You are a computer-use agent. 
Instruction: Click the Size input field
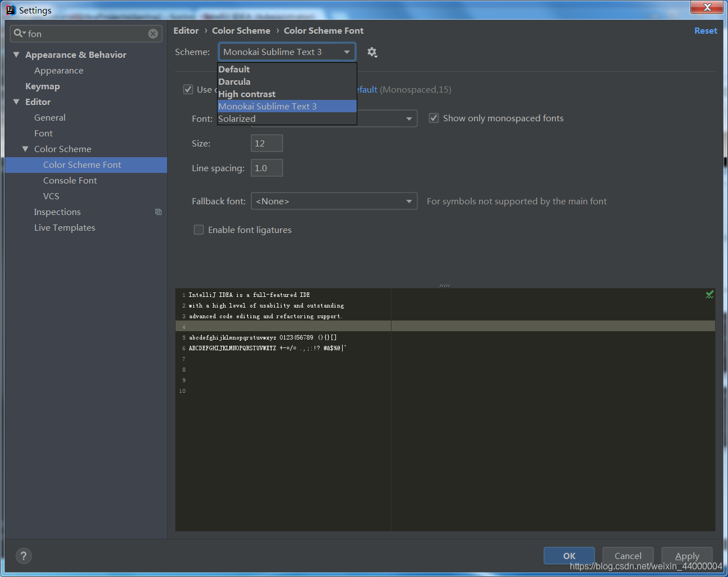click(267, 143)
